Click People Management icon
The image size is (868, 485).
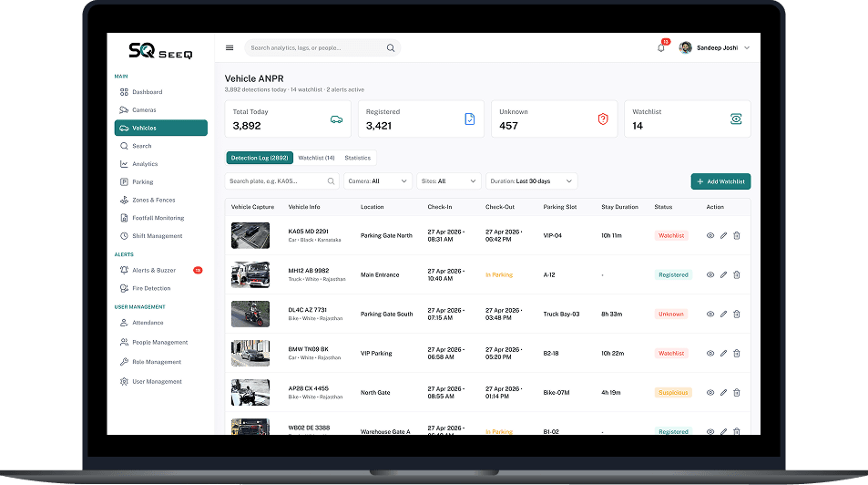[124, 342]
